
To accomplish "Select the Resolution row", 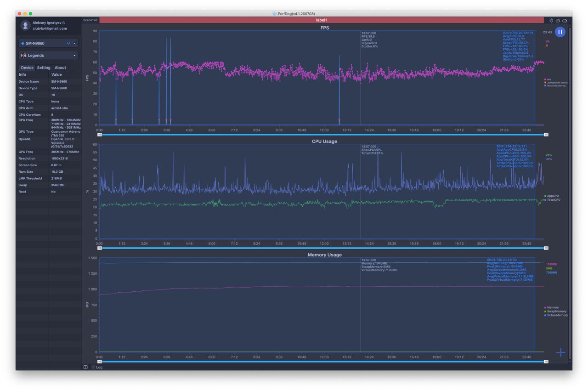I will (x=49, y=159).
